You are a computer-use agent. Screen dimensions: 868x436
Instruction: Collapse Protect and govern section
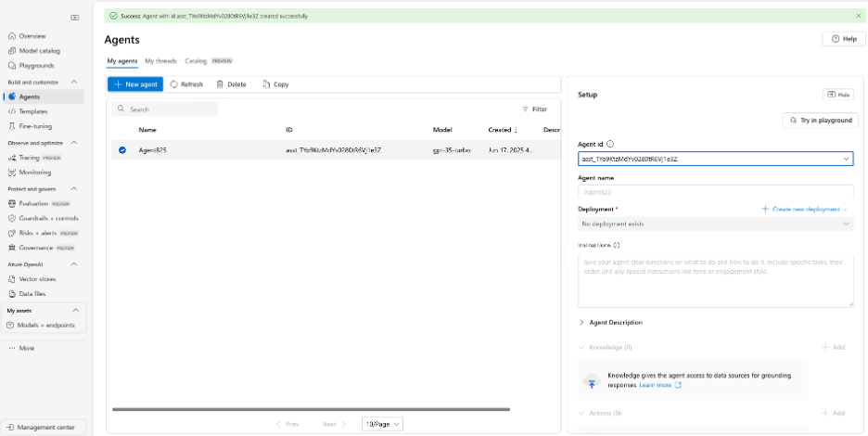tap(74, 189)
